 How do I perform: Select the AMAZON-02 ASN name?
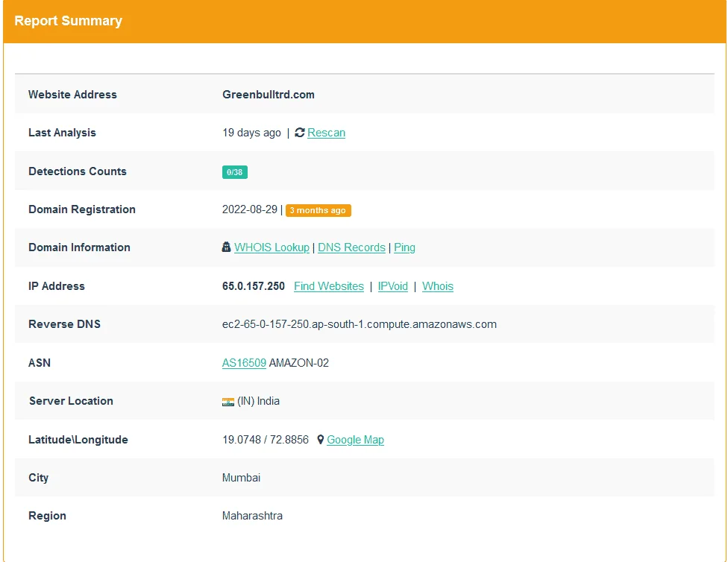tap(298, 363)
